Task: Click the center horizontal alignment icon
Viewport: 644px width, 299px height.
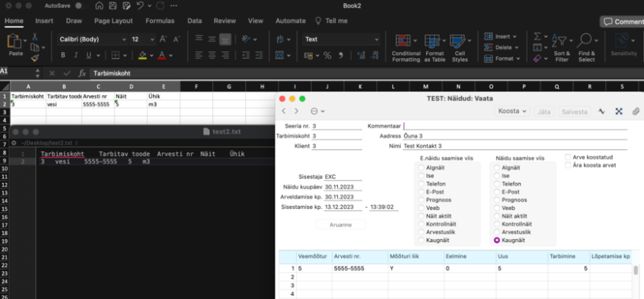Action: coord(212,54)
